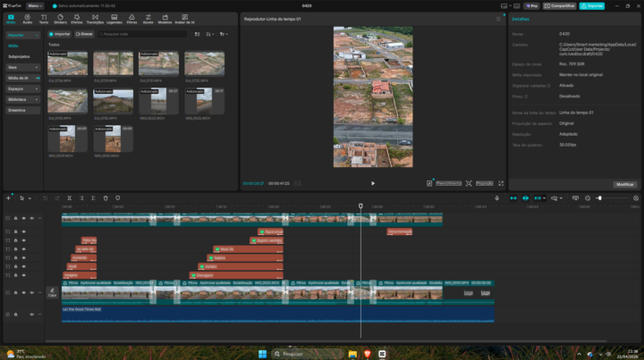Expand the Biblioteca sidebar section
This screenshot has width=644, height=360.
point(21,99)
